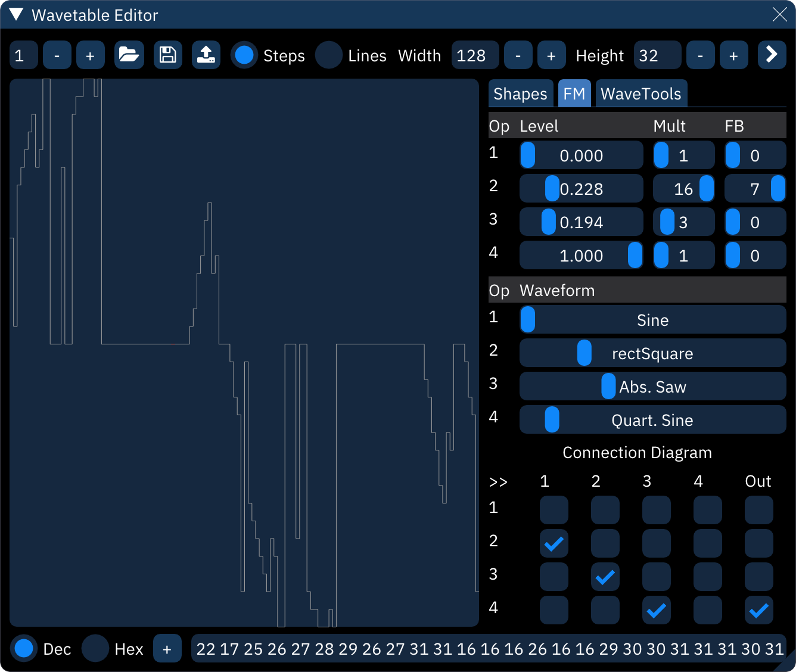Increase Width with its plus icon
The image size is (796, 672).
[551, 55]
